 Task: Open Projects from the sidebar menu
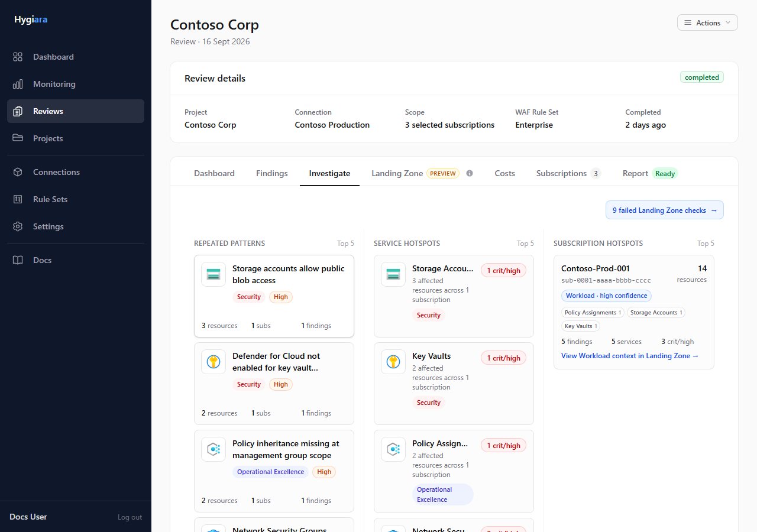pyautogui.click(x=76, y=138)
